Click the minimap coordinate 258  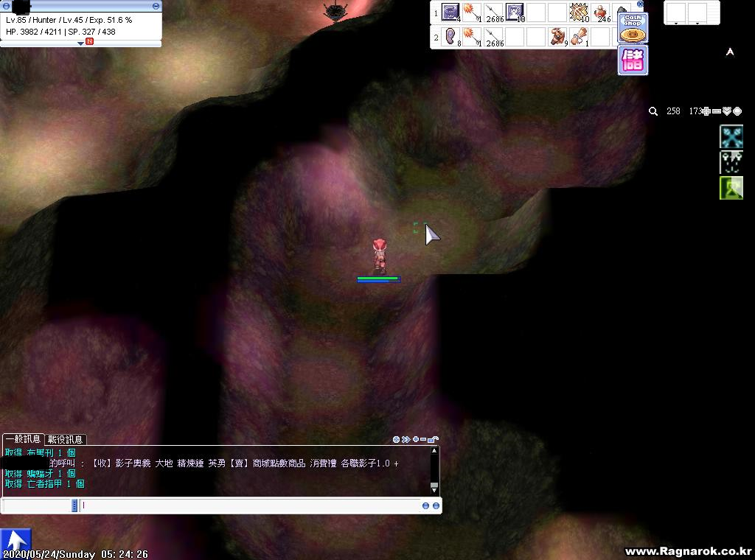(673, 111)
